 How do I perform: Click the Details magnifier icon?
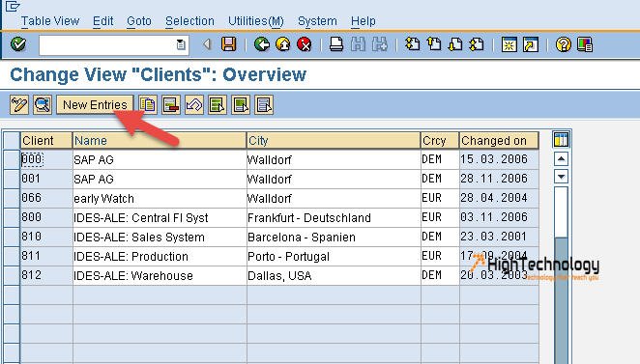point(43,105)
